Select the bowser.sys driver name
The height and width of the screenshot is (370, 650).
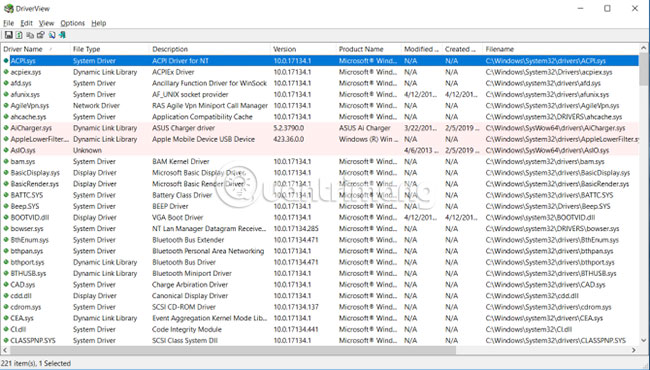pos(27,228)
